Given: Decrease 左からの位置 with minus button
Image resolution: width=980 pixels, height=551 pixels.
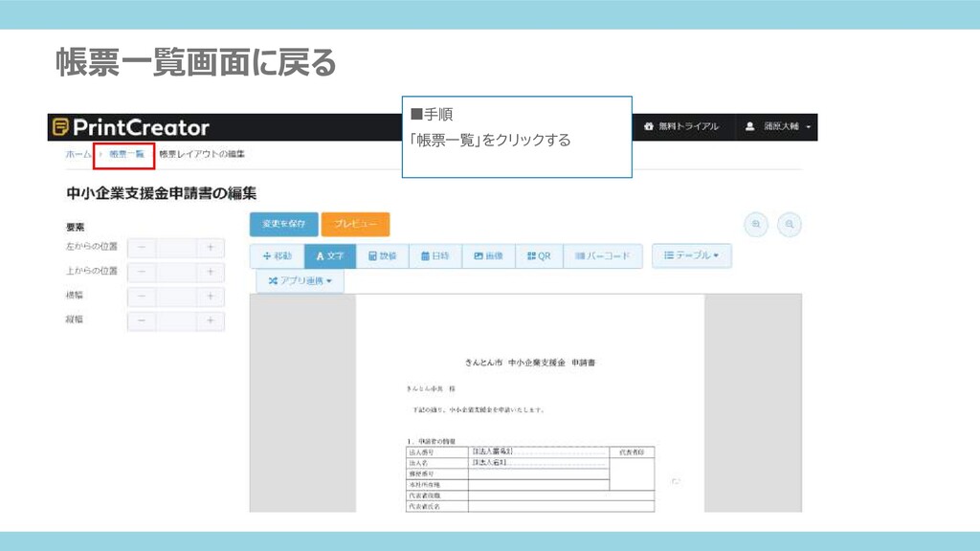Looking at the screenshot, I should [x=142, y=248].
